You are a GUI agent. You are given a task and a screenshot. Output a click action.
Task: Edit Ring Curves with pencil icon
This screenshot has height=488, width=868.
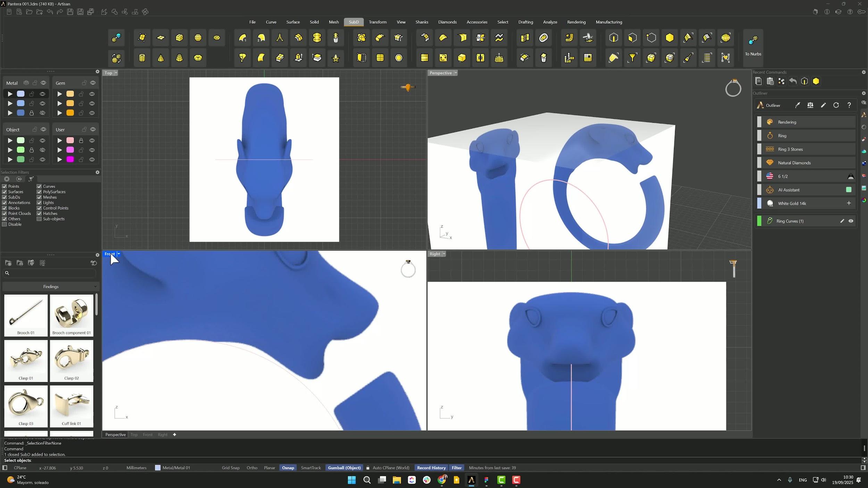point(842,221)
